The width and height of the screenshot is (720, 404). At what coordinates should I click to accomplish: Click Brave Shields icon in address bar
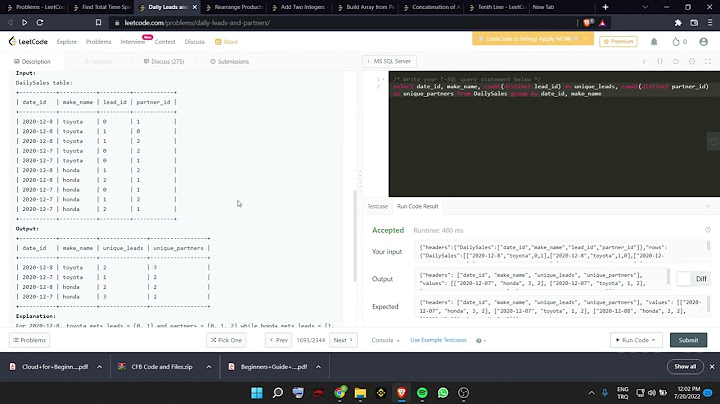click(587, 22)
